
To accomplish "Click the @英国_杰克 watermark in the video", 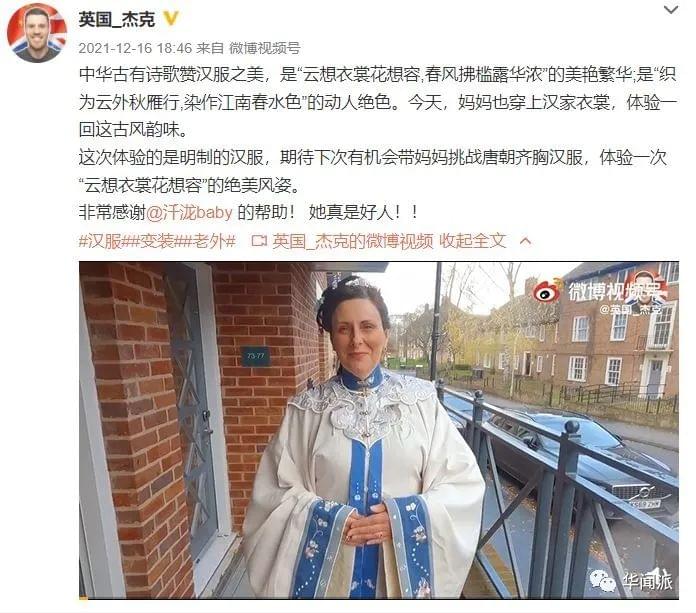I will [x=631, y=309].
